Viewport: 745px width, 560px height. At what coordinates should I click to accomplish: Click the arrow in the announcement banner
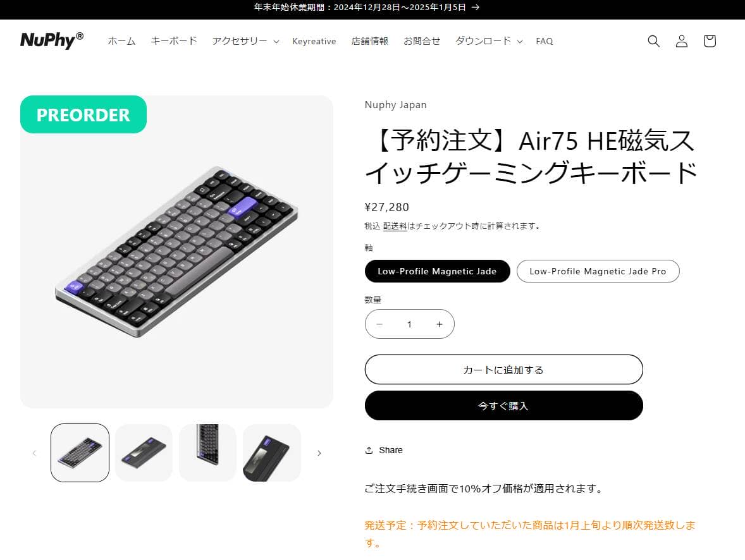tap(475, 8)
